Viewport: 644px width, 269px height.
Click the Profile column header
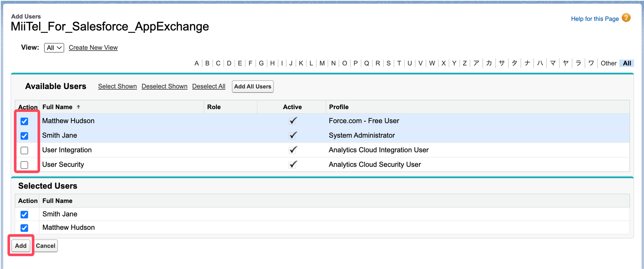pos(338,107)
